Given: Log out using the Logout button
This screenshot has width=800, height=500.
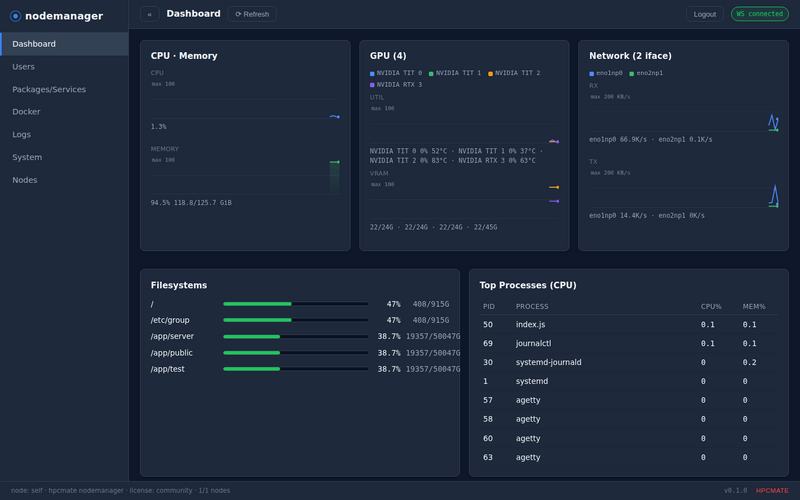Looking at the screenshot, I should point(705,14).
